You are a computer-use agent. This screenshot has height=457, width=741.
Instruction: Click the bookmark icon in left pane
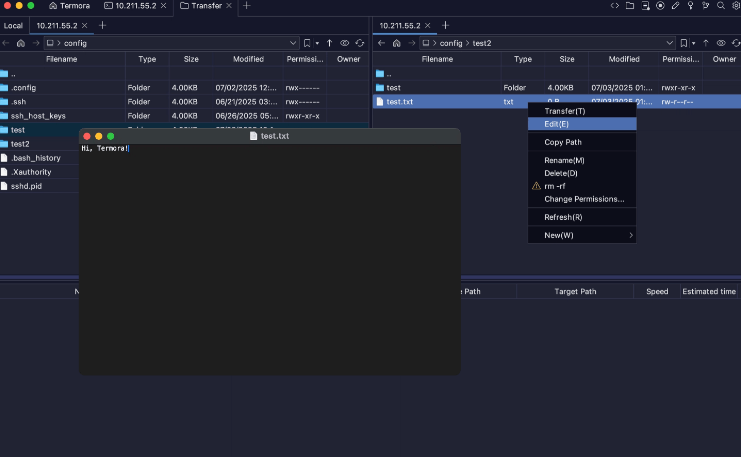[x=307, y=43]
